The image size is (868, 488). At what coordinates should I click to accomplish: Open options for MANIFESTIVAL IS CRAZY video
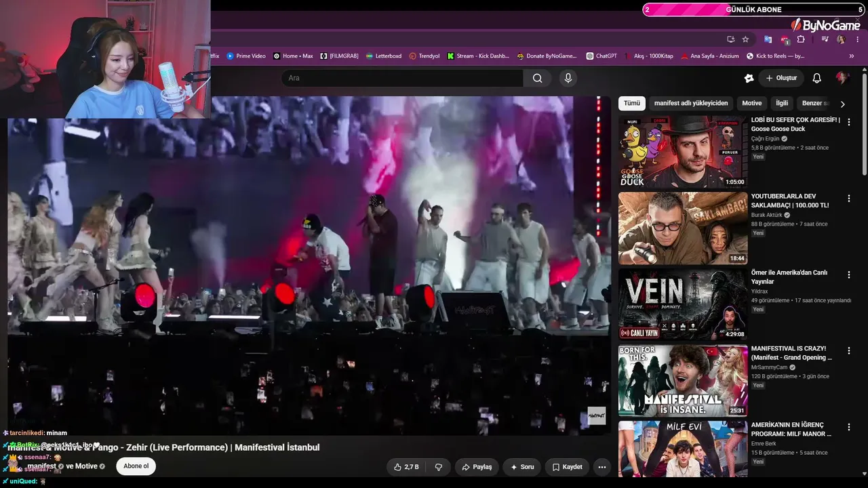[848, 351]
